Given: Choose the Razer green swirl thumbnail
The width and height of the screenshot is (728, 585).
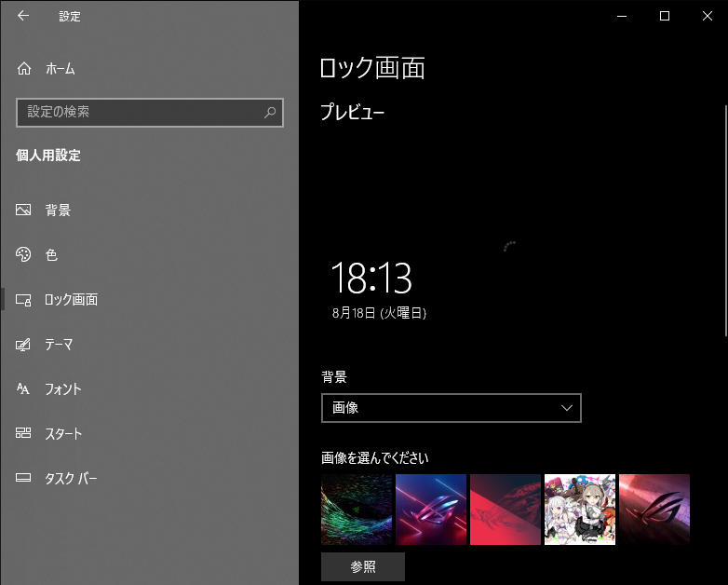Looking at the screenshot, I should 357,510.
